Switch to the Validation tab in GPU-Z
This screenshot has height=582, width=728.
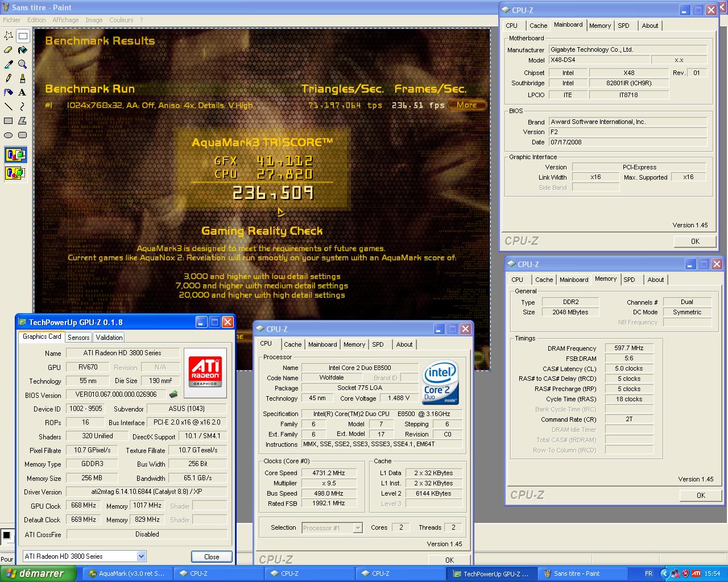(x=109, y=337)
